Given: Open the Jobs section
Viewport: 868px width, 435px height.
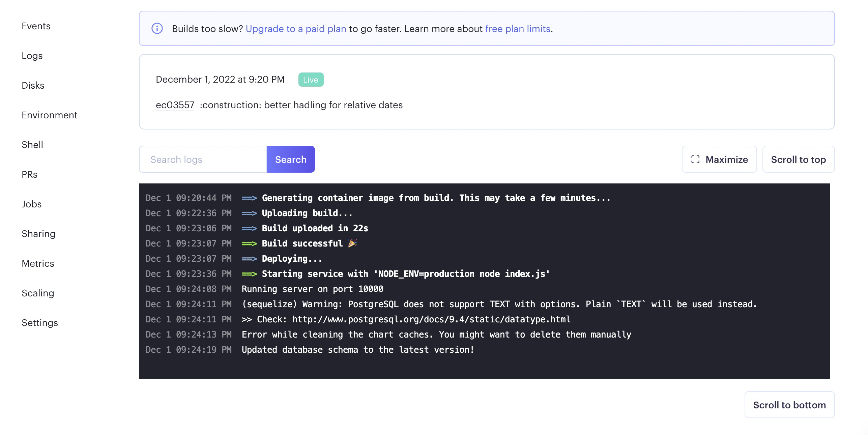Looking at the screenshot, I should [31, 204].
